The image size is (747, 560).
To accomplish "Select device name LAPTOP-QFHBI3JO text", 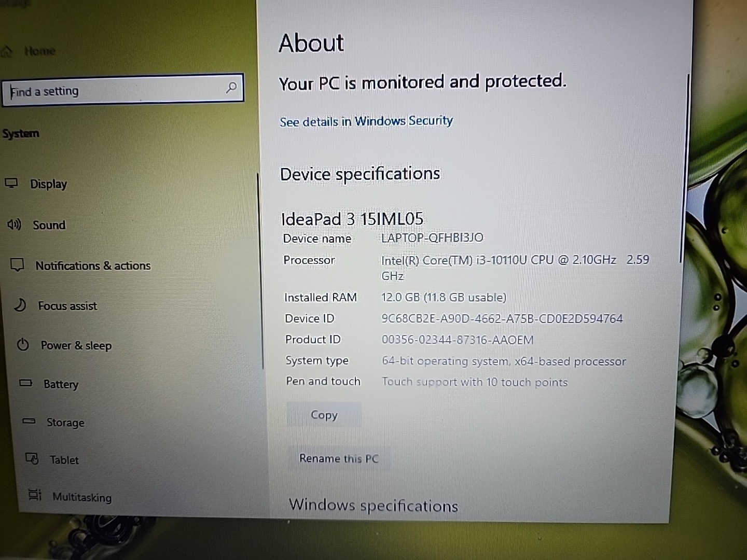I will coord(432,237).
